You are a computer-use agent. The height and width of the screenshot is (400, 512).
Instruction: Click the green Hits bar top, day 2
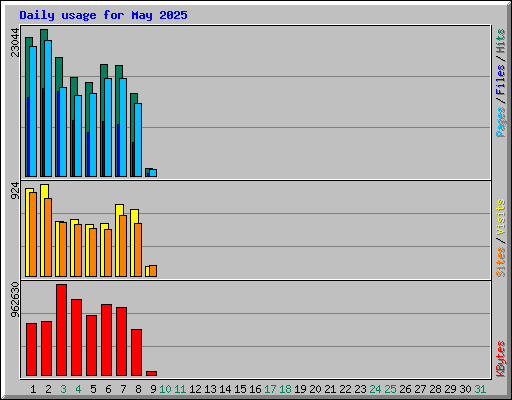pyautogui.click(x=44, y=34)
